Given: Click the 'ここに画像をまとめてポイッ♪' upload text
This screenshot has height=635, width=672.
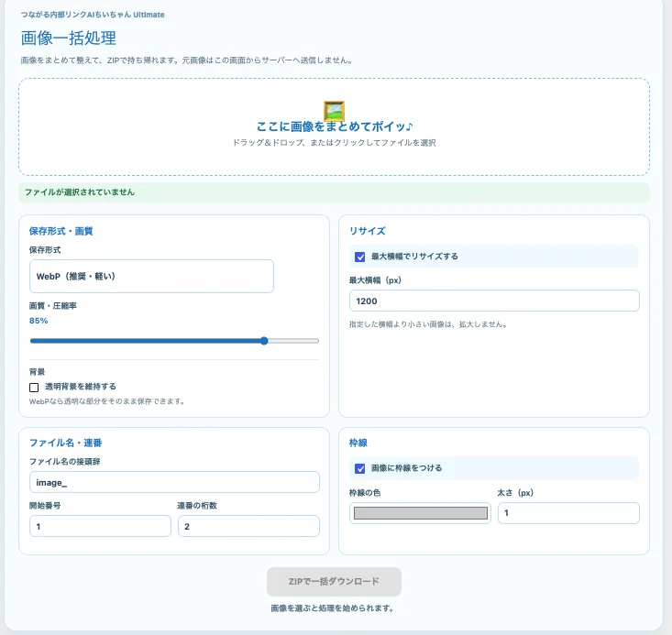Looking at the screenshot, I should 335,126.
